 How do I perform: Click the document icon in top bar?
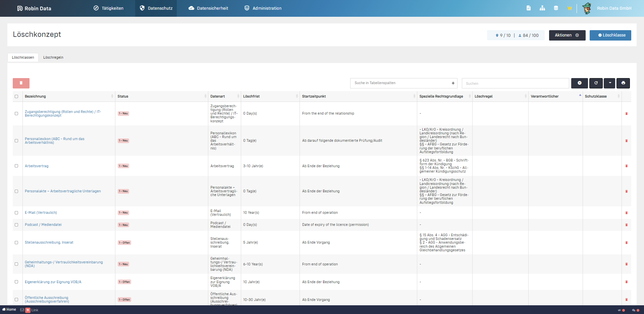pyautogui.click(x=528, y=8)
